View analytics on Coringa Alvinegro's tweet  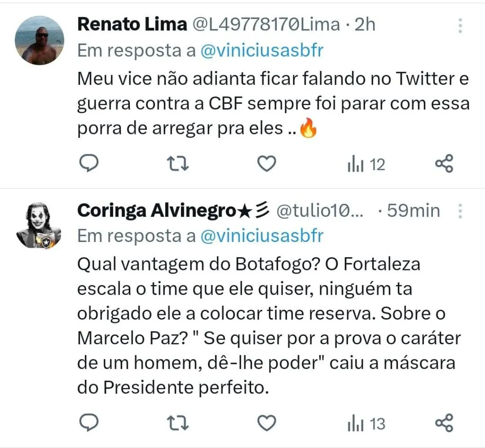[x=366, y=423]
